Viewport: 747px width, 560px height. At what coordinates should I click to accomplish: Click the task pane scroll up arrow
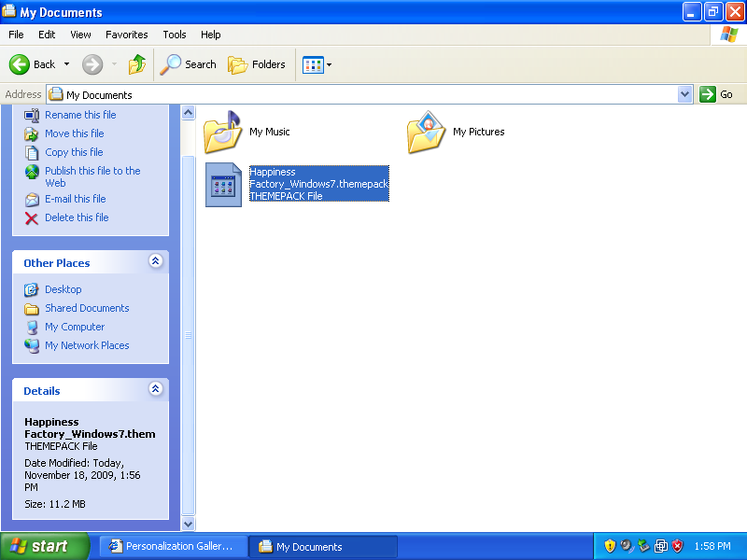(x=189, y=112)
